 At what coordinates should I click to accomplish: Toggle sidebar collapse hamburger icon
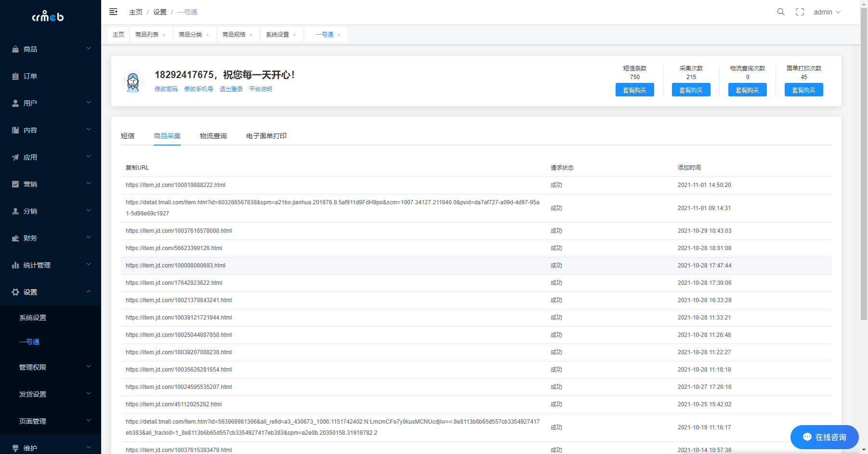pos(113,12)
